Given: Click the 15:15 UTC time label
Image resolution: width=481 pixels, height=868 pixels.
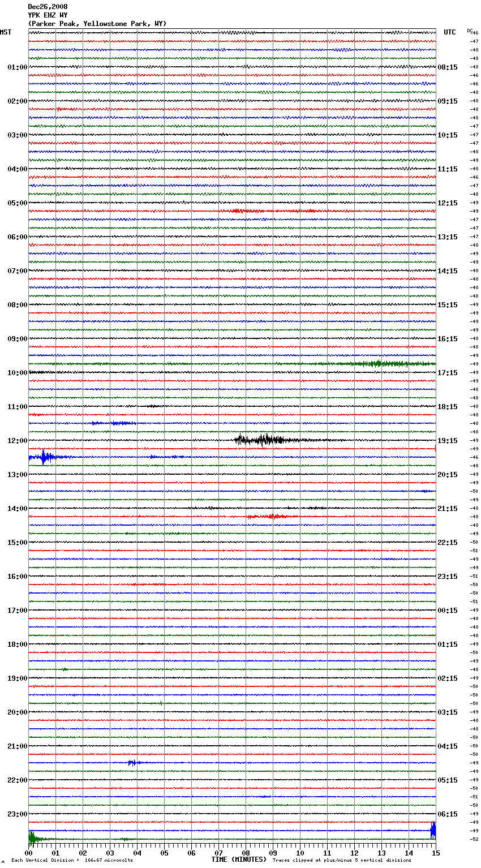Looking at the screenshot, I should 448,305.
